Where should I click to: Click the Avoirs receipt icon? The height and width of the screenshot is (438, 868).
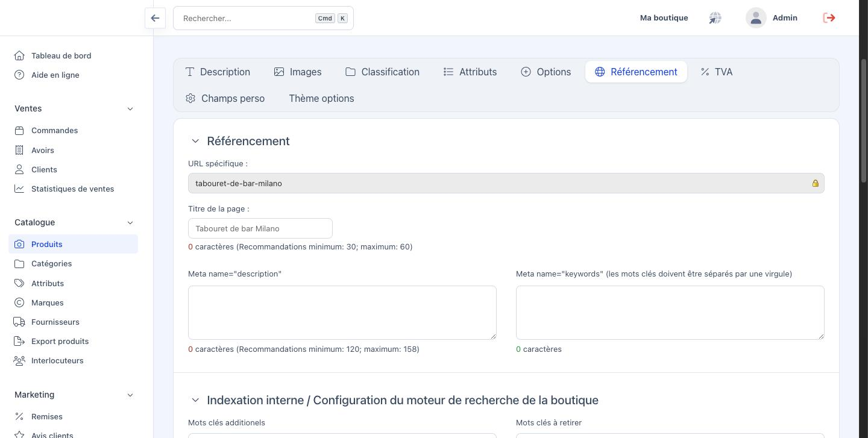(x=19, y=150)
